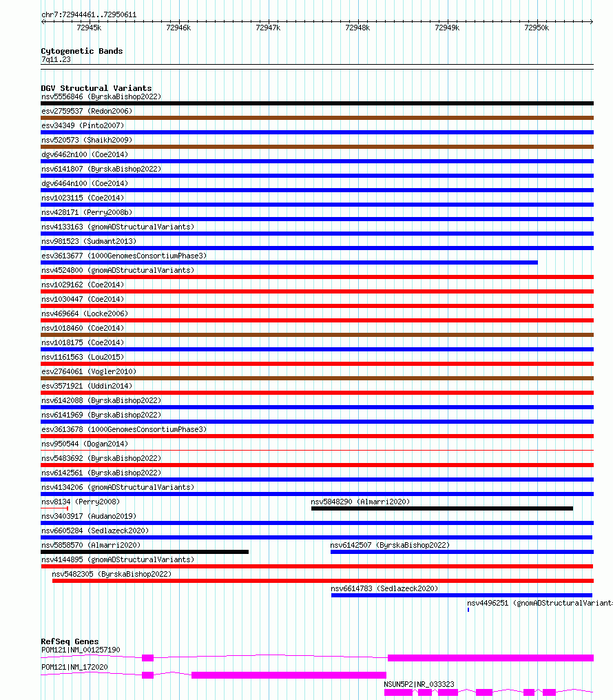Select nsv1030447 (Coe2014) label
613x700 pixels.
point(83,299)
